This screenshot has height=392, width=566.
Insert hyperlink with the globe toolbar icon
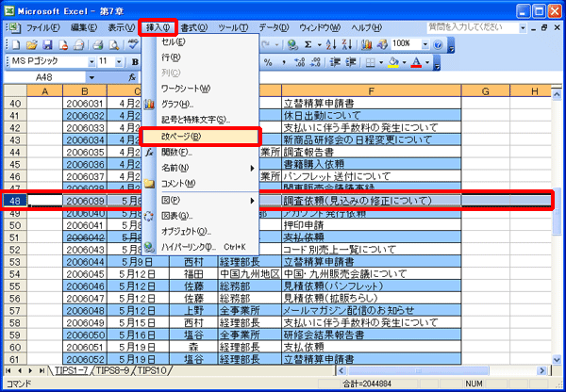292,44
